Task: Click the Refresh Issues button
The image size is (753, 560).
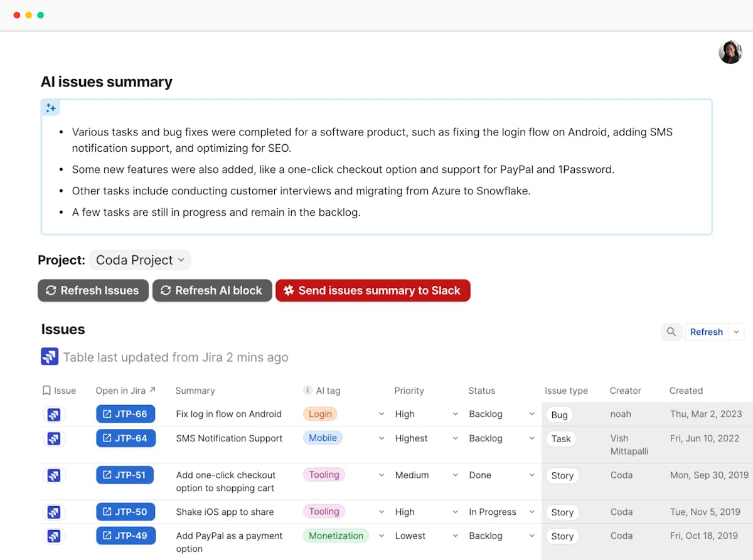Action: pyautogui.click(x=93, y=290)
